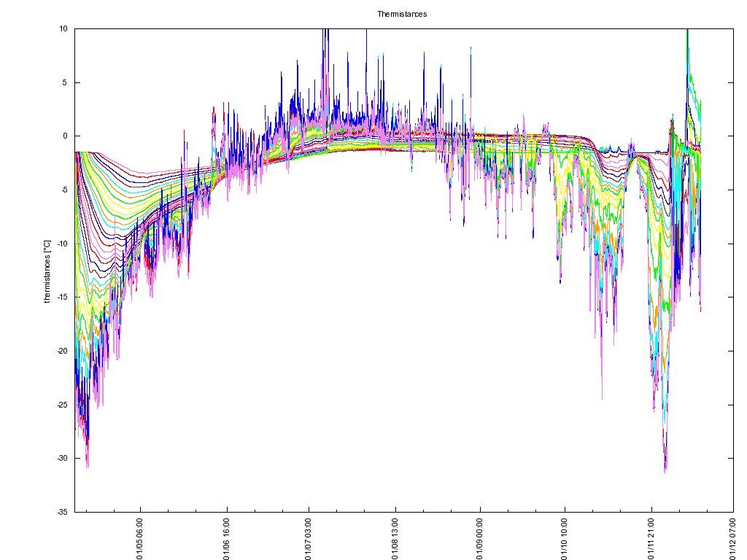Pick the -10 y-axis tick label
This screenshot has width=747, height=560.
pyautogui.click(x=61, y=244)
